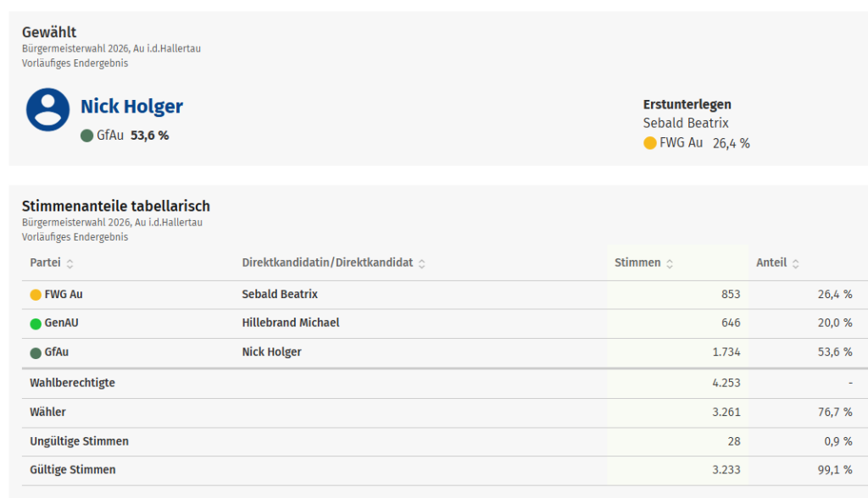Sort the table by Partei column arrows

point(70,263)
